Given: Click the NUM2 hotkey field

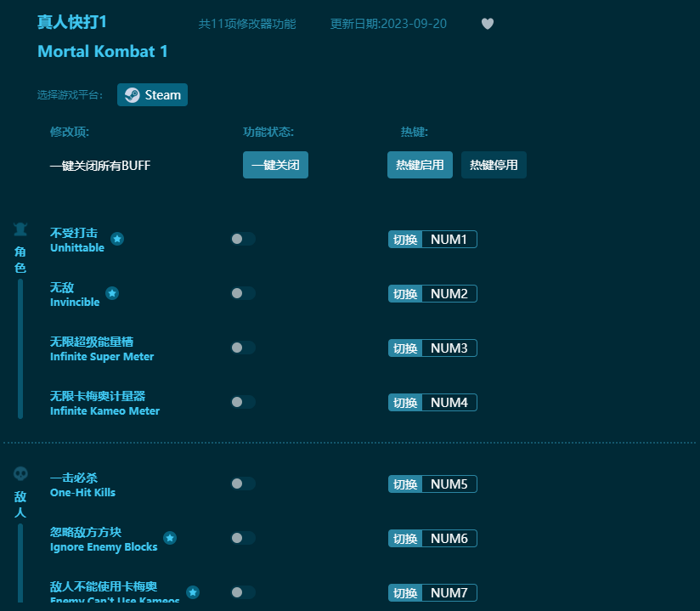Looking at the screenshot, I should pos(451,293).
